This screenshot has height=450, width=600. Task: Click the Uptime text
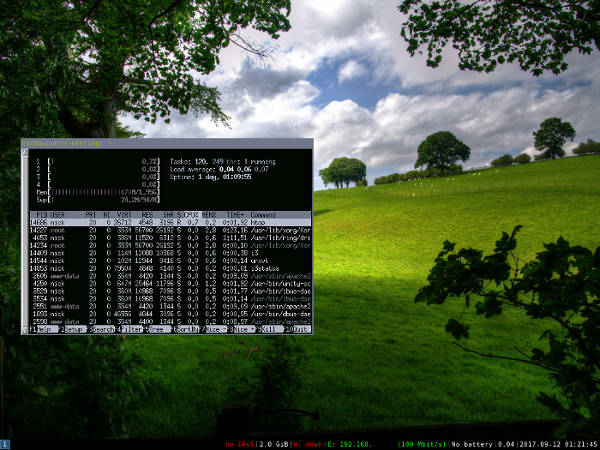point(211,177)
